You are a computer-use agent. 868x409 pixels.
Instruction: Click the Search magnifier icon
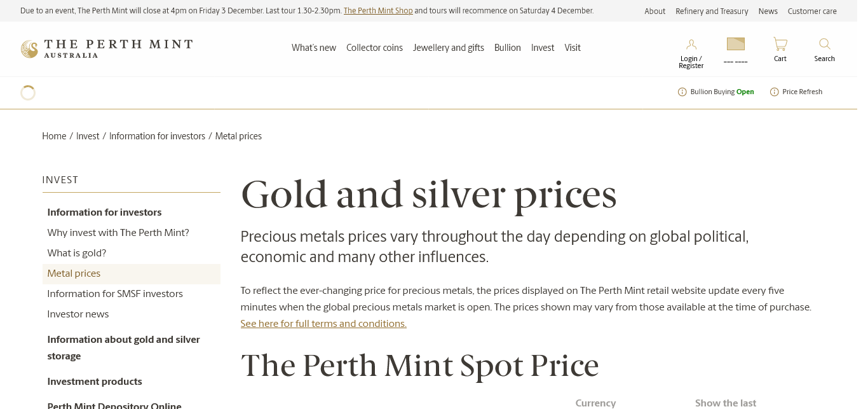(824, 45)
